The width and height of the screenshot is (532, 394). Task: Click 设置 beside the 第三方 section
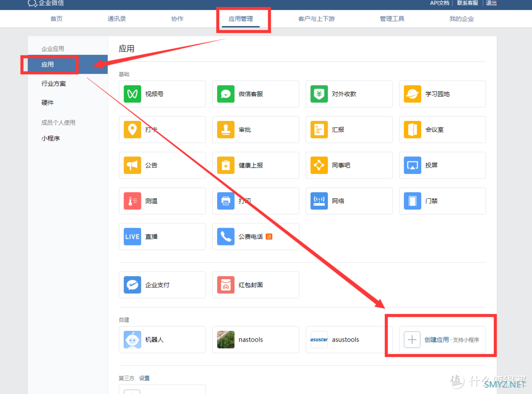tap(144, 378)
